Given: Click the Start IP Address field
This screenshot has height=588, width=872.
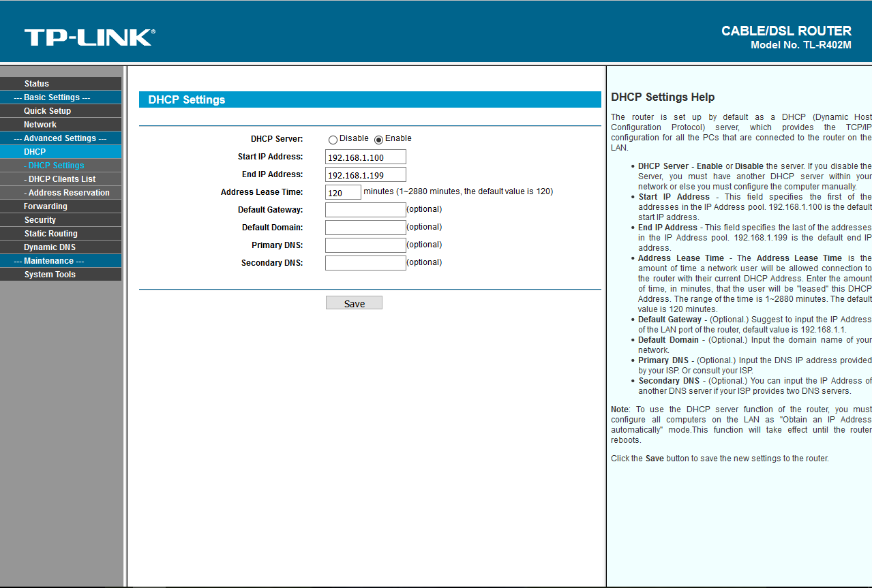Looking at the screenshot, I should click(365, 157).
